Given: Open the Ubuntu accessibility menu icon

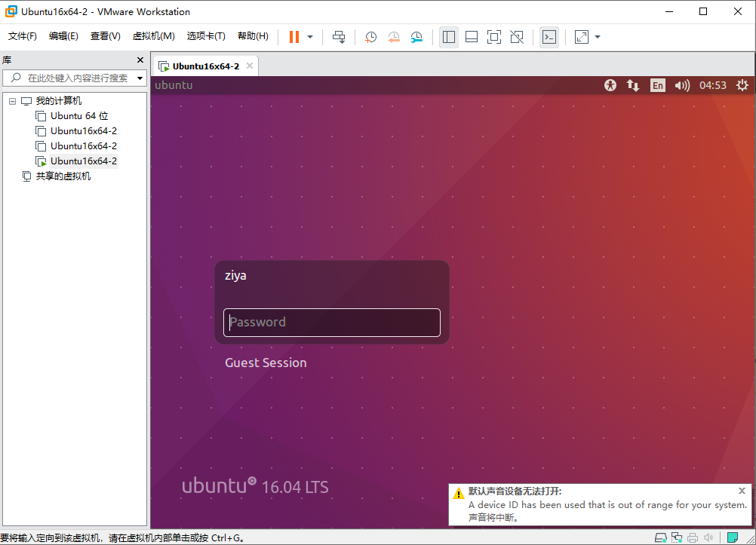Looking at the screenshot, I should (x=610, y=85).
